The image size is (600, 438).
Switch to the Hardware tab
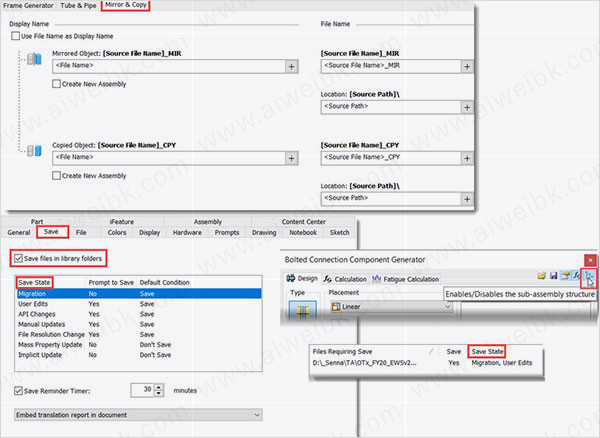[187, 232]
